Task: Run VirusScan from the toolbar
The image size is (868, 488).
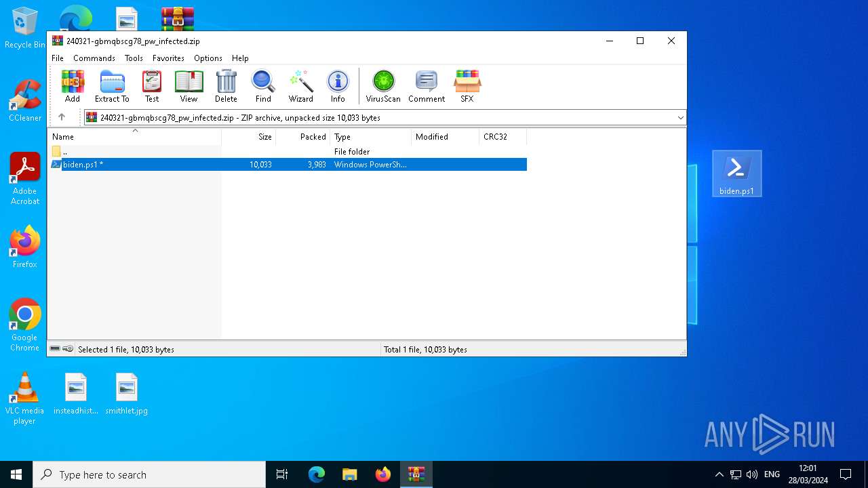Action: click(383, 86)
